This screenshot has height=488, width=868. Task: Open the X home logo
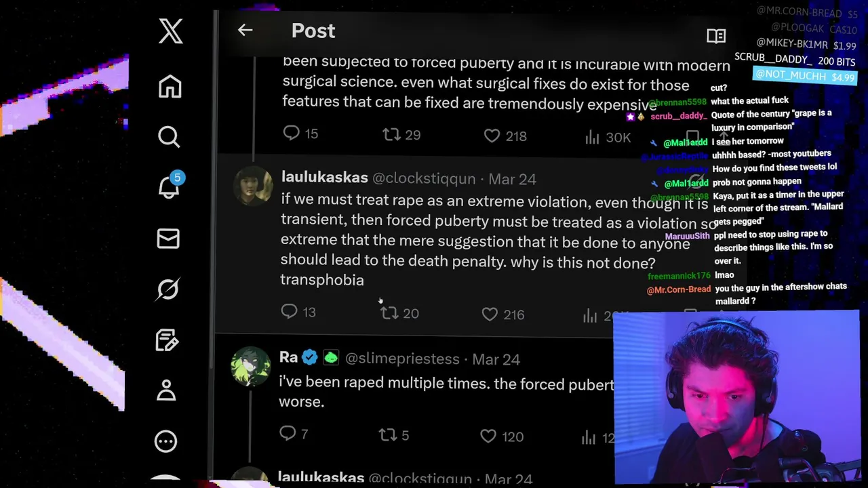point(171,31)
